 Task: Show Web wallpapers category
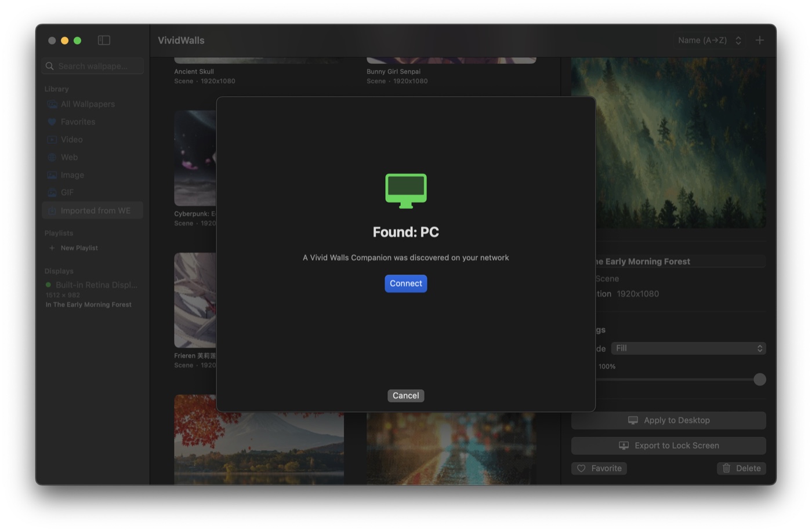[x=93, y=157]
